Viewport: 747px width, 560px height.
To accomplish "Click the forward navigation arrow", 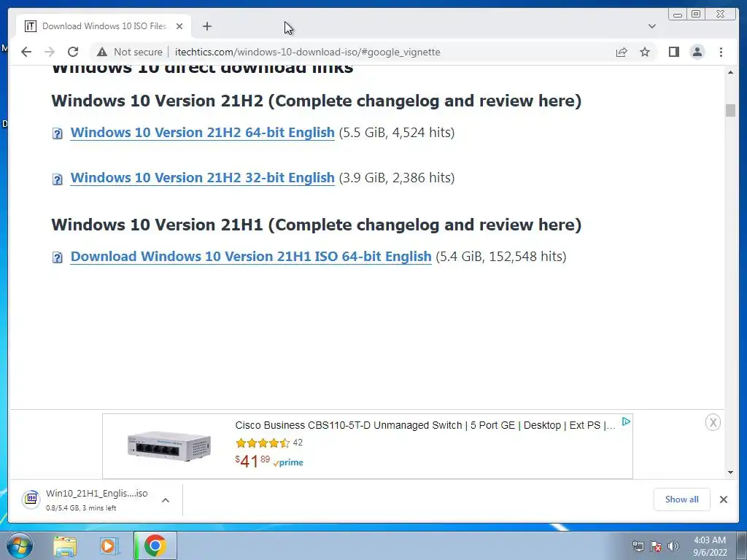I will click(x=50, y=52).
